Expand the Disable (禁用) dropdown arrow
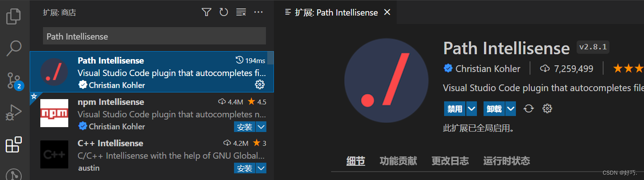The height and width of the screenshot is (180, 644). click(x=472, y=108)
